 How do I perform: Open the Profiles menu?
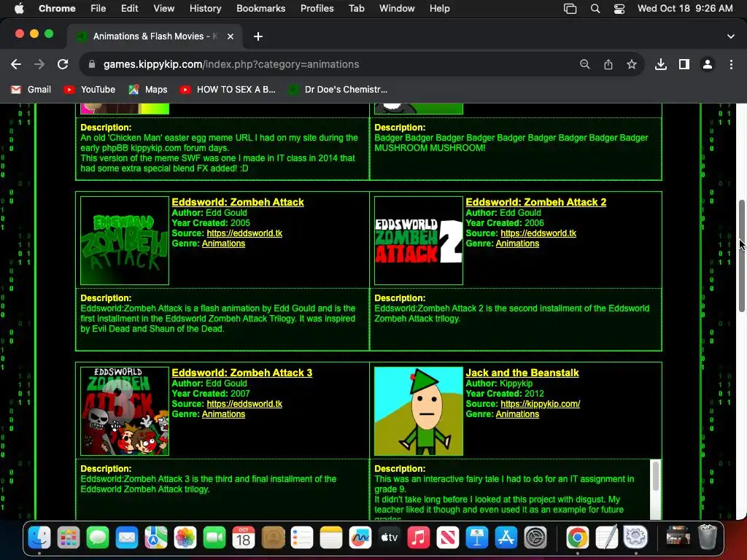[317, 8]
